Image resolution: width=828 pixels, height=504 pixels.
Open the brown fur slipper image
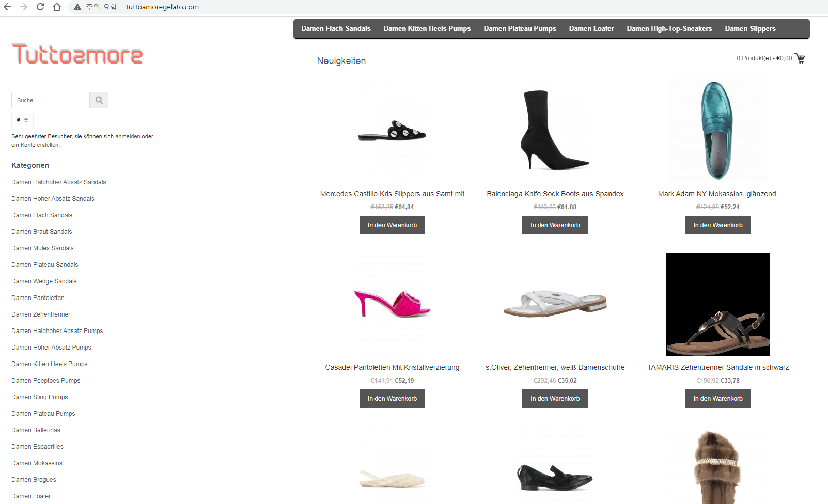[718, 467]
